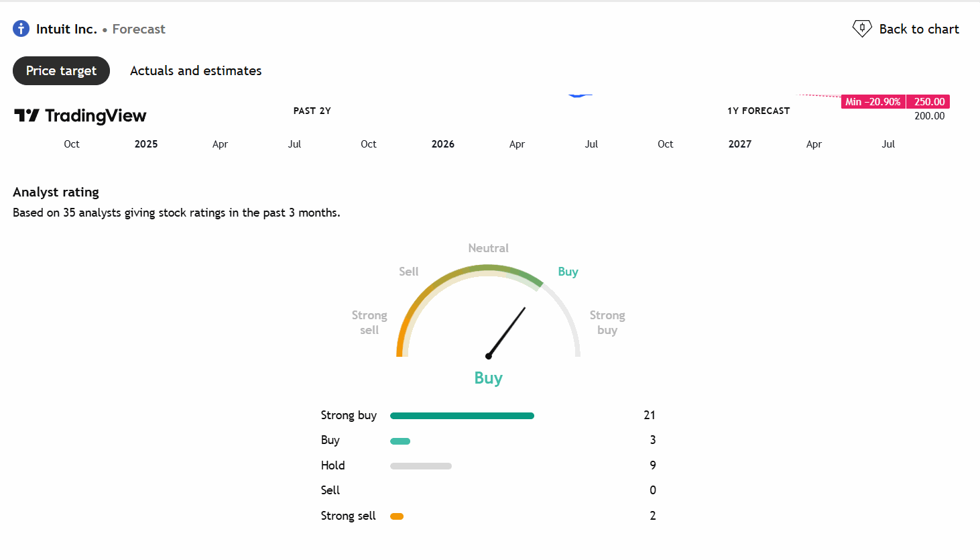Click the PAST 2Y label

[x=312, y=111]
